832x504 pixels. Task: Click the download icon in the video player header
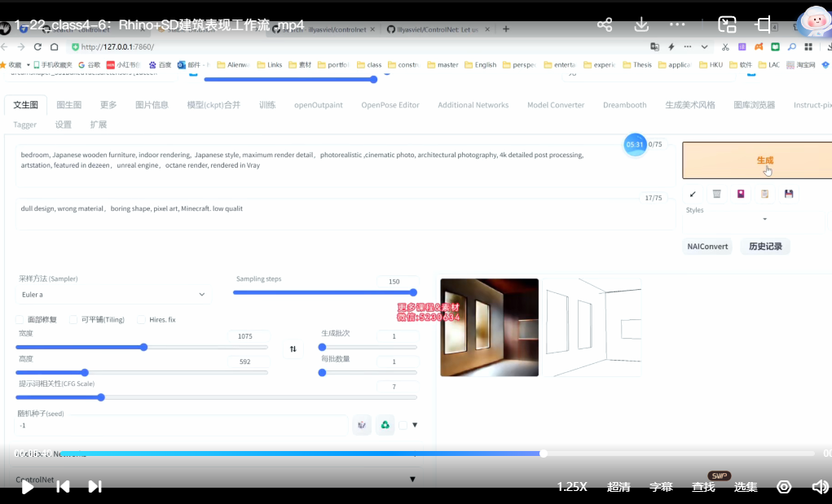641,24
